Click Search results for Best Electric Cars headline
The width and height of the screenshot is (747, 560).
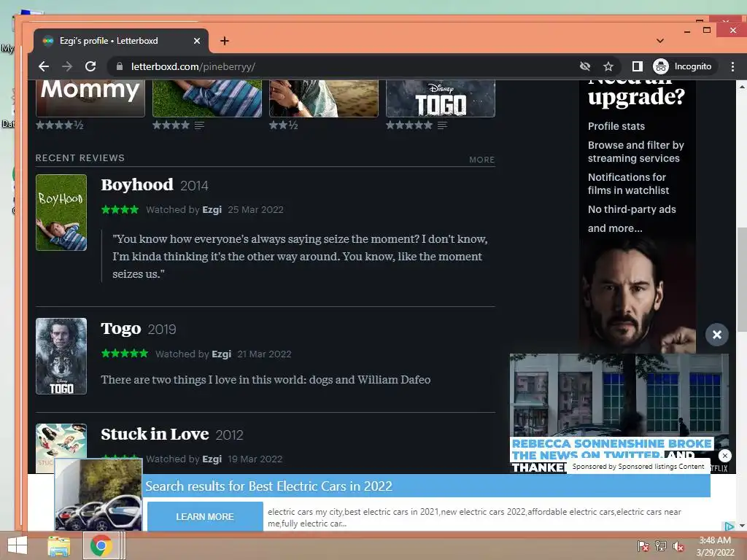coord(268,486)
